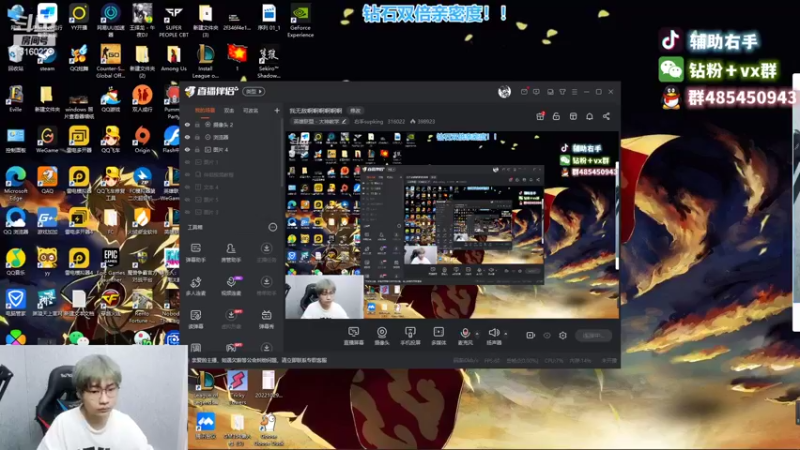The image size is (800, 450).
Task: Click the popularity flame count 398923
Action: pyautogui.click(x=422, y=121)
